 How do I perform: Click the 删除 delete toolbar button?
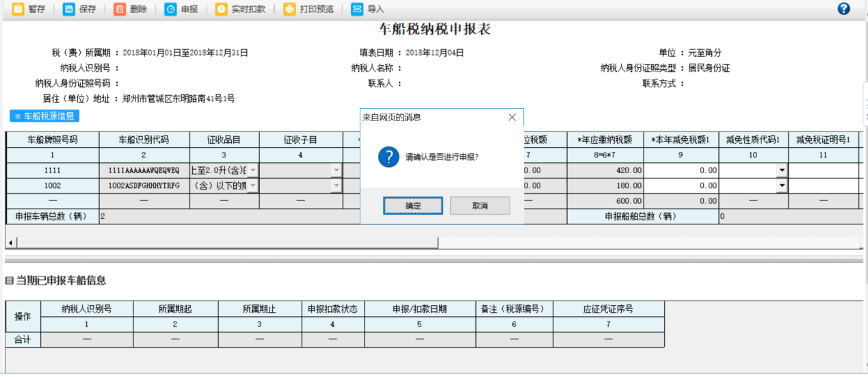(x=131, y=9)
